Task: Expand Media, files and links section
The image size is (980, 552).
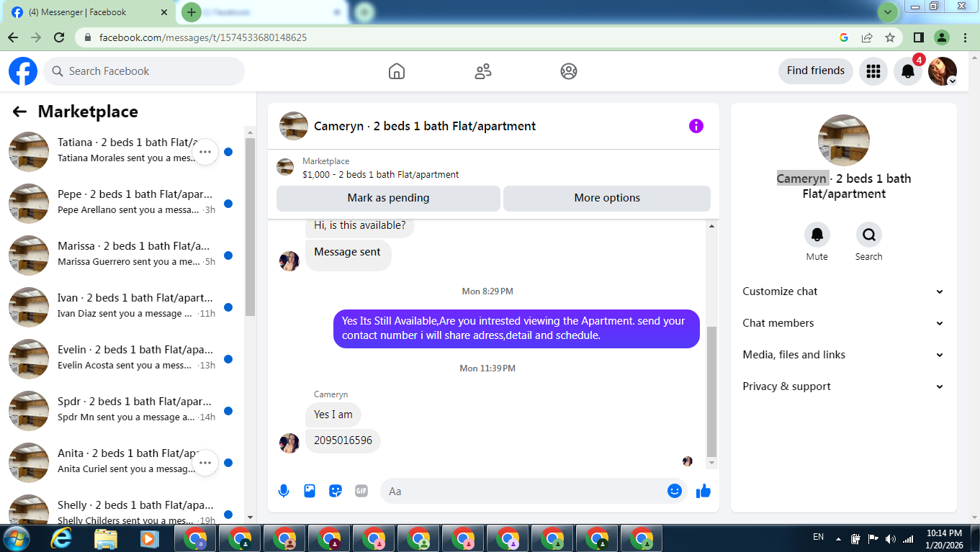Action: (x=844, y=355)
